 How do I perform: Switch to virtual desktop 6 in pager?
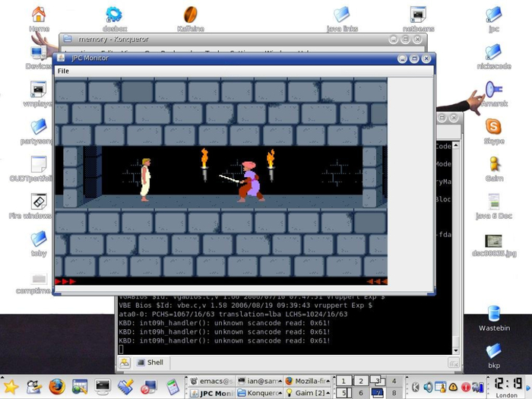[361, 393]
